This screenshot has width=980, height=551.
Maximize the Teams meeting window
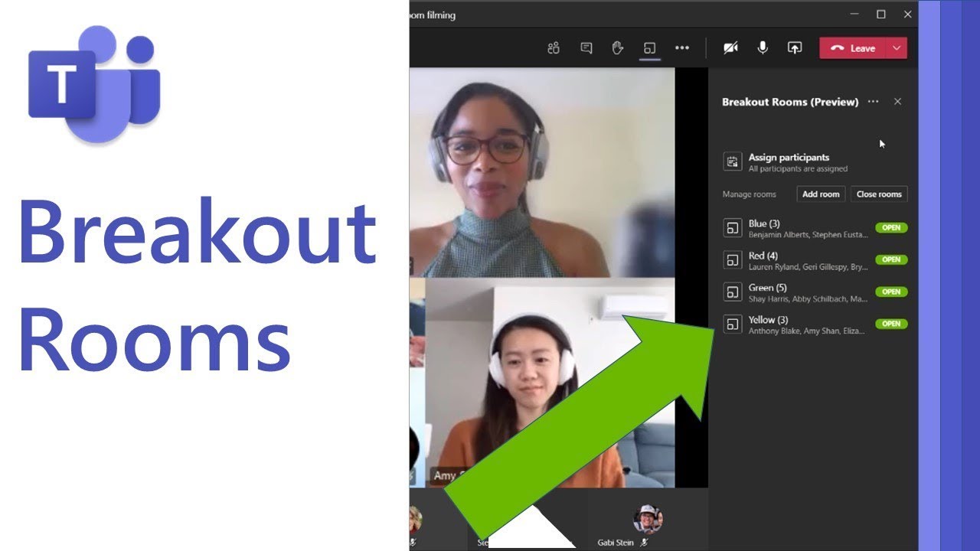tap(880, 15)
